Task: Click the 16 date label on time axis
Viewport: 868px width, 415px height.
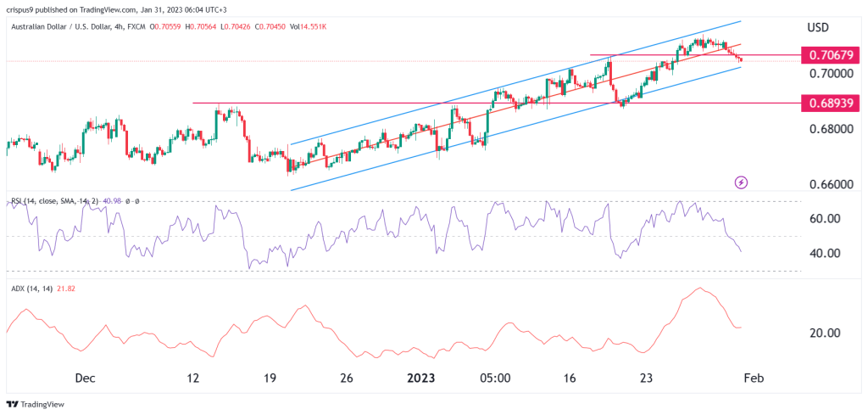Action: pyautogui.click(x=570, y=379)
